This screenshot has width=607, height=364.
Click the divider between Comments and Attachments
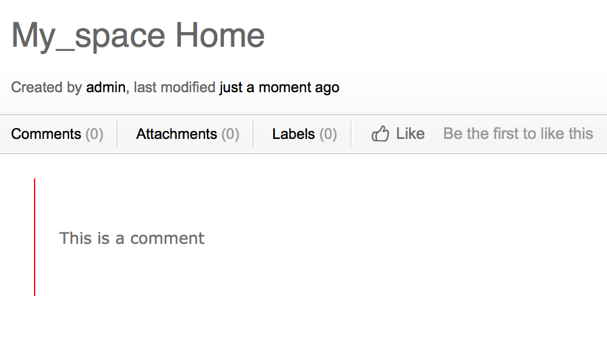point(117,134)
